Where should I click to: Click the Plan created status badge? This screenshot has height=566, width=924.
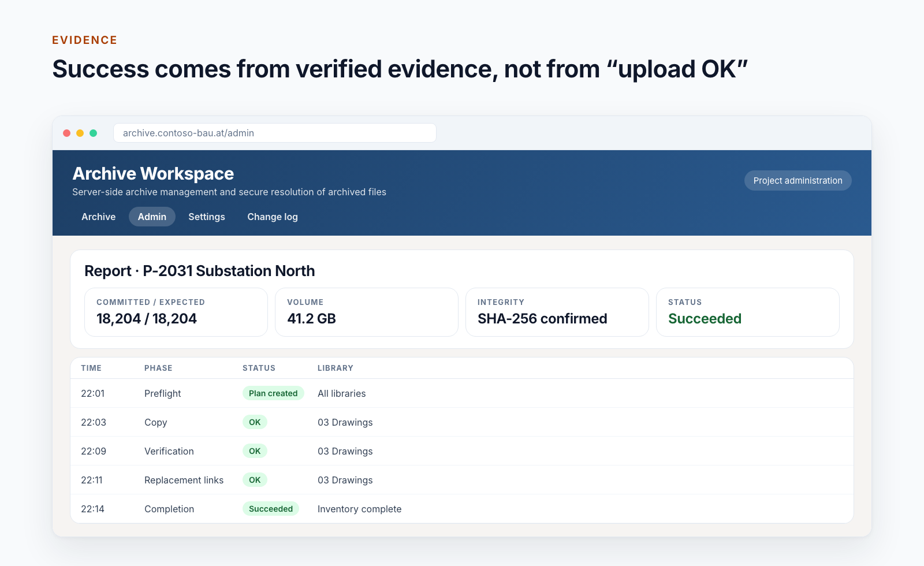pos(273,393)
